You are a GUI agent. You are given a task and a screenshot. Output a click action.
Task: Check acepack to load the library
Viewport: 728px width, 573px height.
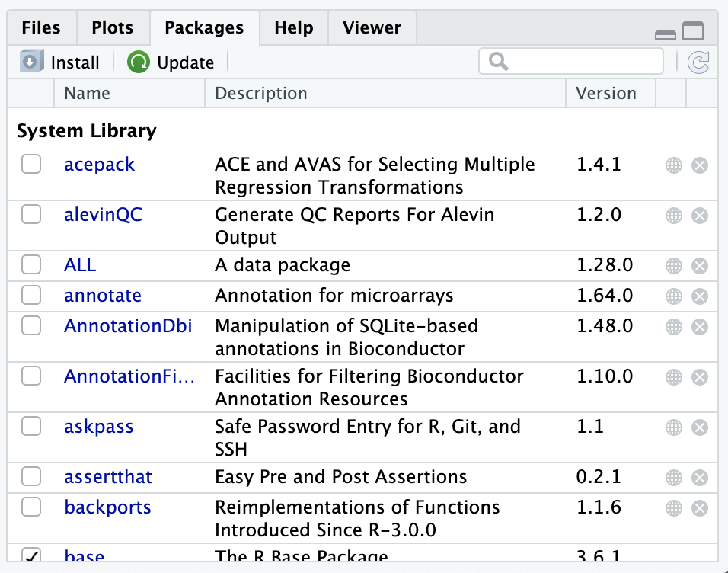pyautogui.click(x=30, y=164)
